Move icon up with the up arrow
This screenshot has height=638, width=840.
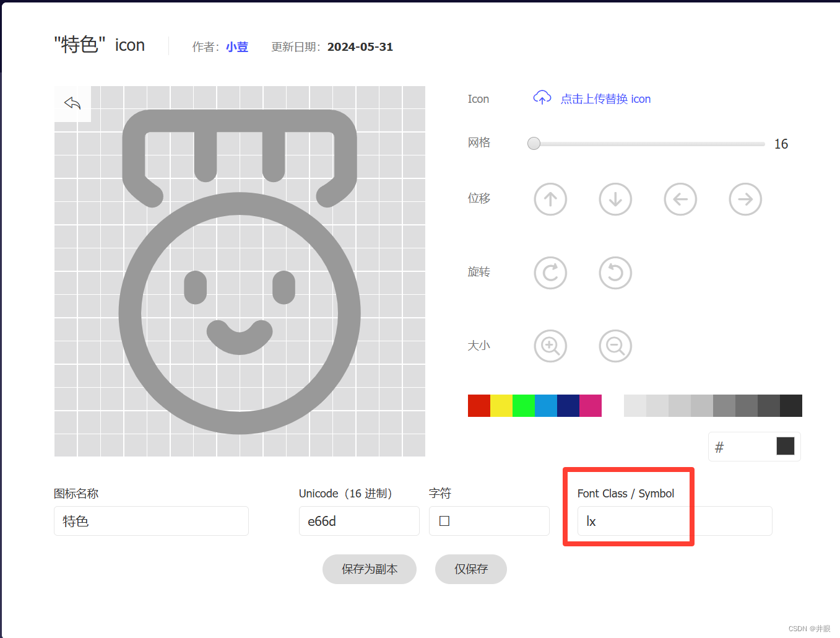pos(550,199)
